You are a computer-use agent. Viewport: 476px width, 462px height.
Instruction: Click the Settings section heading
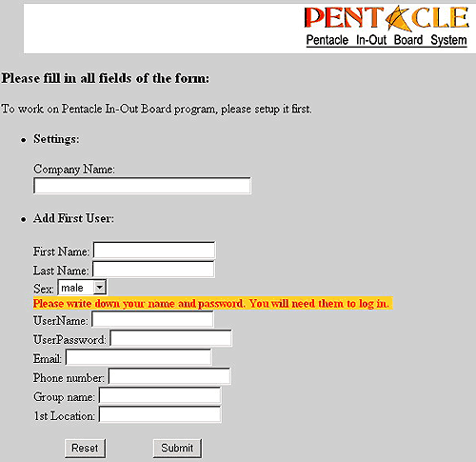coord(56,139)
